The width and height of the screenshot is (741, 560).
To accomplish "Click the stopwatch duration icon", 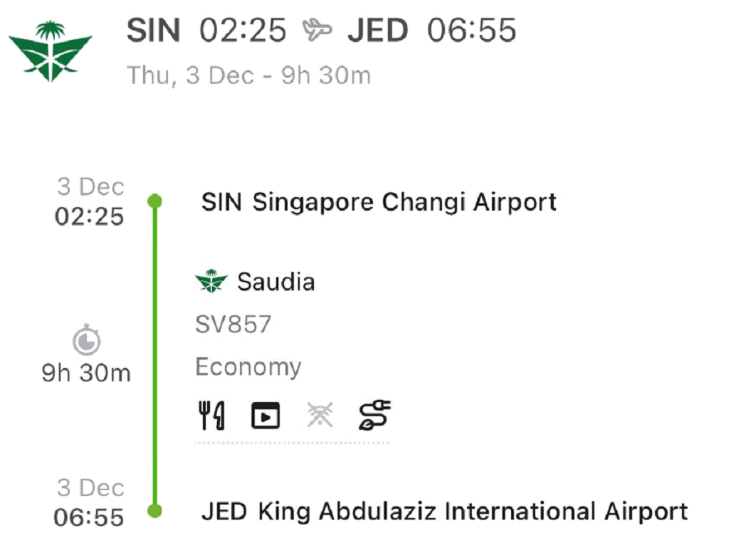I will (86, 340).
